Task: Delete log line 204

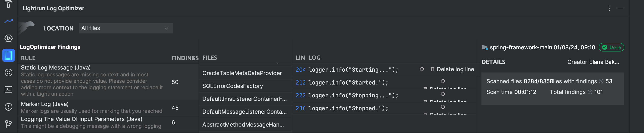Action: 452,69
